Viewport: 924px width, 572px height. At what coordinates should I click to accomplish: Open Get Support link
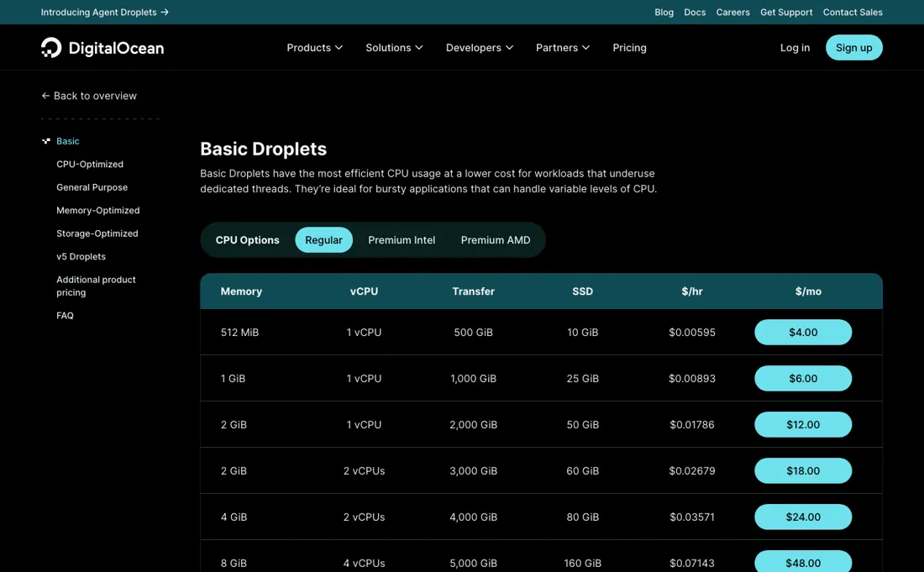coord(786,12)
